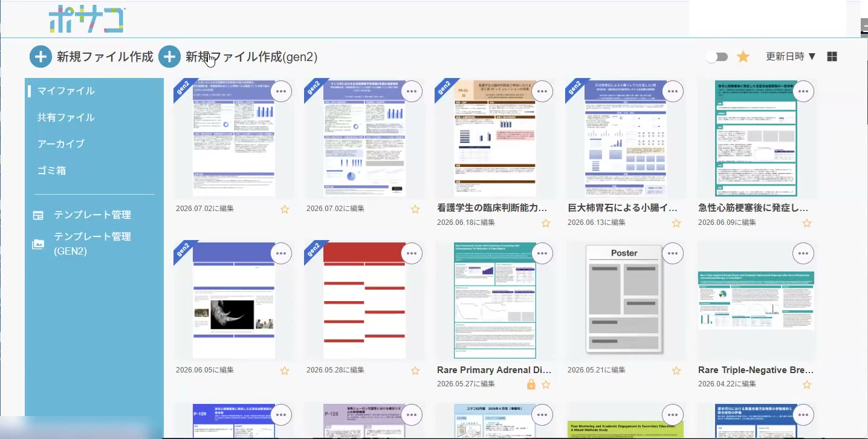The image size is (868, 439).
Task: Open the 更新日時 sort dropdown
Action: tap(791, 56)
